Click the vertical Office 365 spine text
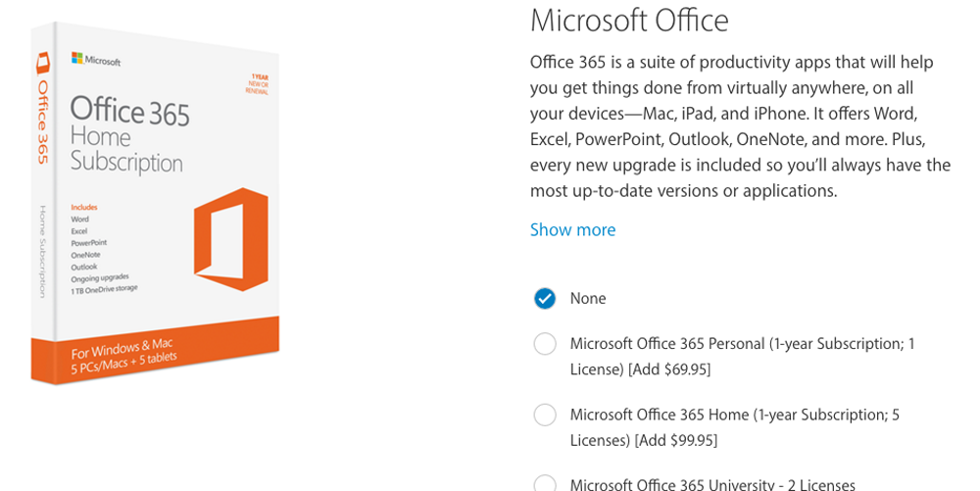 [43, 121]
